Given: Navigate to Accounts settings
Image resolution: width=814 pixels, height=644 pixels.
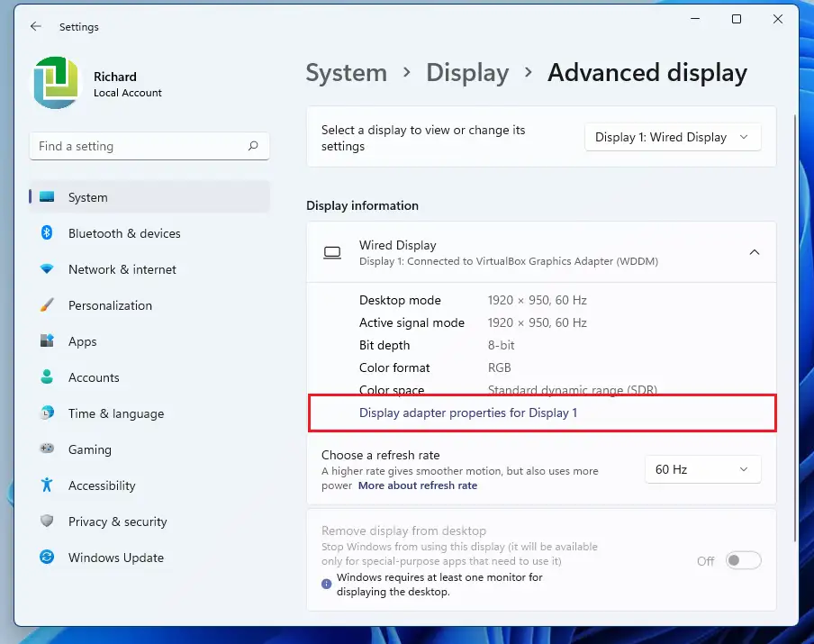Looking at the screenshot, I should coord(149,377).
